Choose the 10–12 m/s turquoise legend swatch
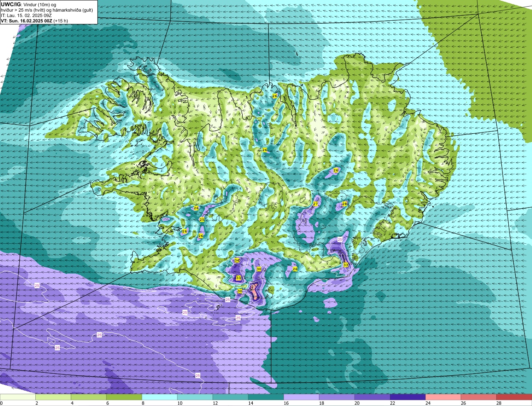The width and height of the screenshot is (532, 406). [x=195, y=397]
